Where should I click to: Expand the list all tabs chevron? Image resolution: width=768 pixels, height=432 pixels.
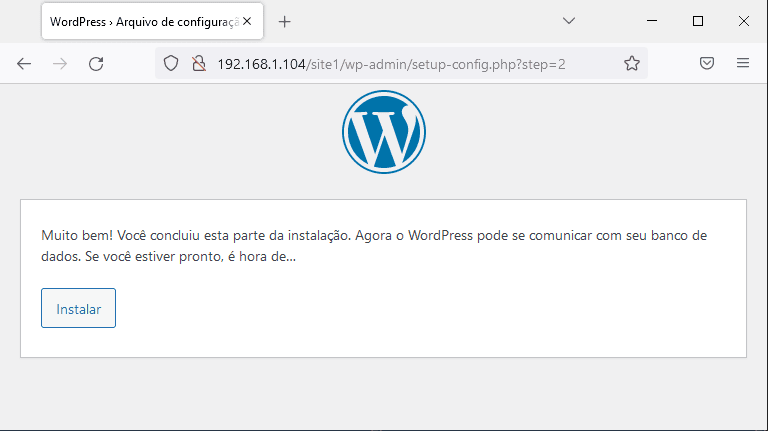(x=569, y=21)
